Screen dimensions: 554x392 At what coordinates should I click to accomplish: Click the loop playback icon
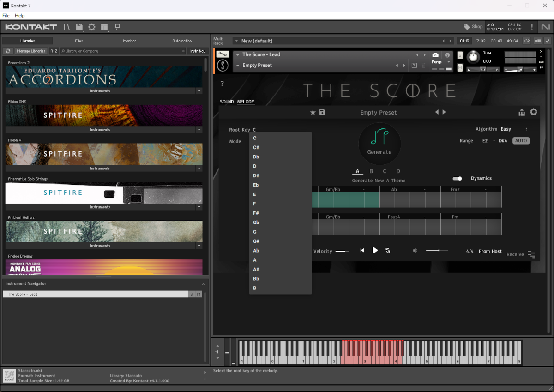pos(388,250)
